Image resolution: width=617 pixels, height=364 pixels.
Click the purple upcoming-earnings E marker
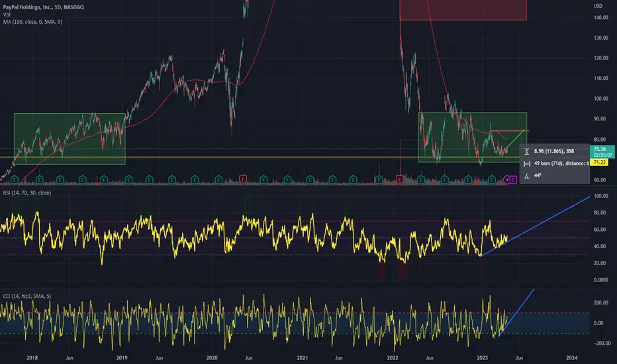(513, 180)
